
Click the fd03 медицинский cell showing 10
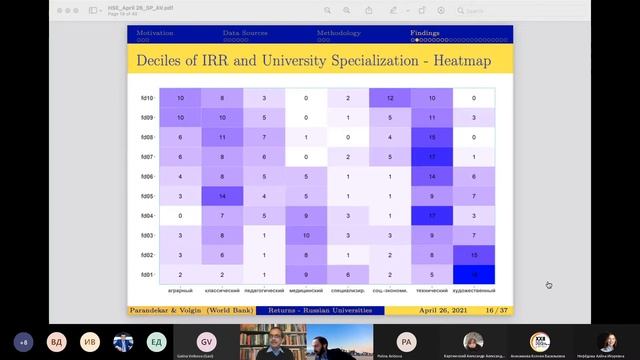(x=306, y=236)
